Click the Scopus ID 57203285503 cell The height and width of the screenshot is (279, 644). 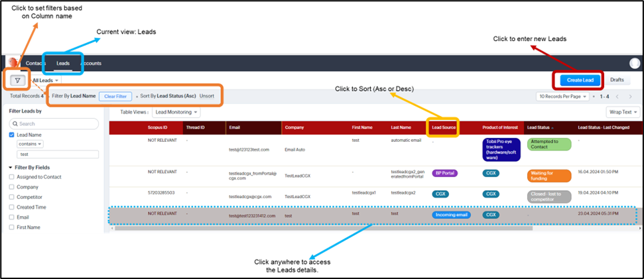click(x=162, y=192)
